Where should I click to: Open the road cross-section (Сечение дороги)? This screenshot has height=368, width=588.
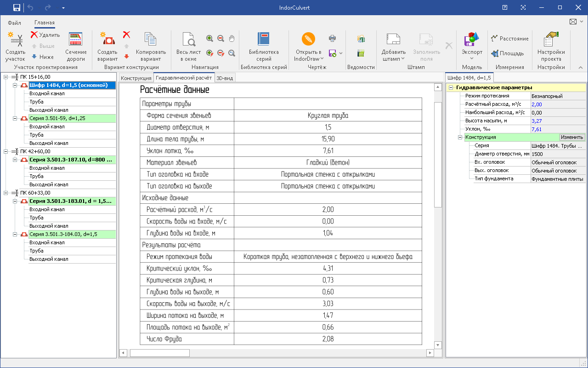[x=76, y=46]
